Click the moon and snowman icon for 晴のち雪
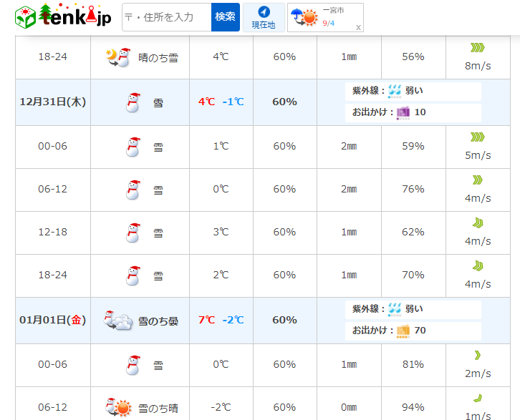 (118, 57)
